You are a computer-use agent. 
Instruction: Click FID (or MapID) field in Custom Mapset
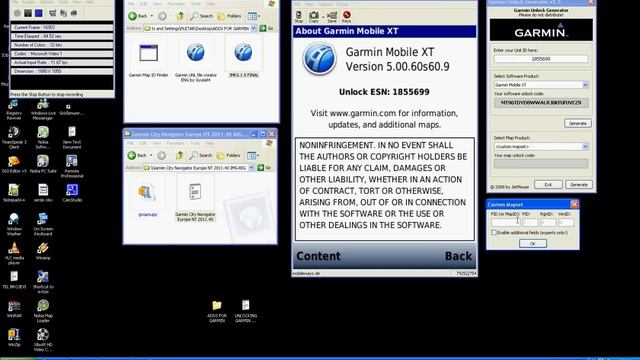pyautogui.click(x=506, y=222)
